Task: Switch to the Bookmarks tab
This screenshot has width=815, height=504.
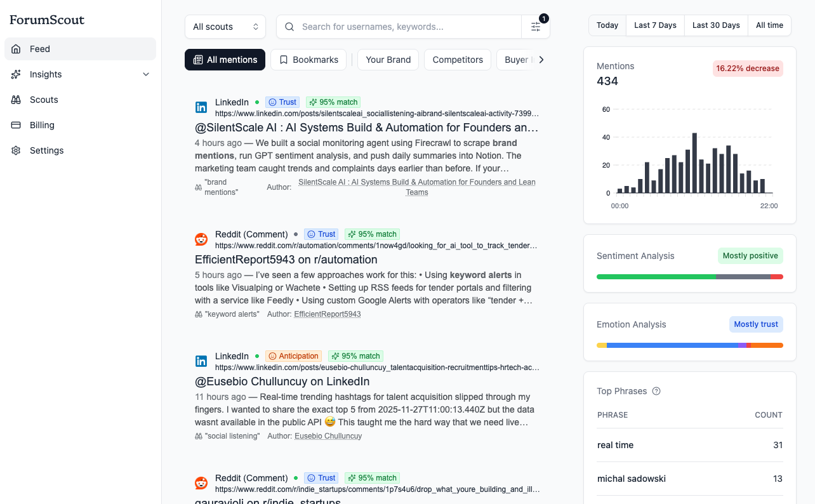Action: coord(308,59)
